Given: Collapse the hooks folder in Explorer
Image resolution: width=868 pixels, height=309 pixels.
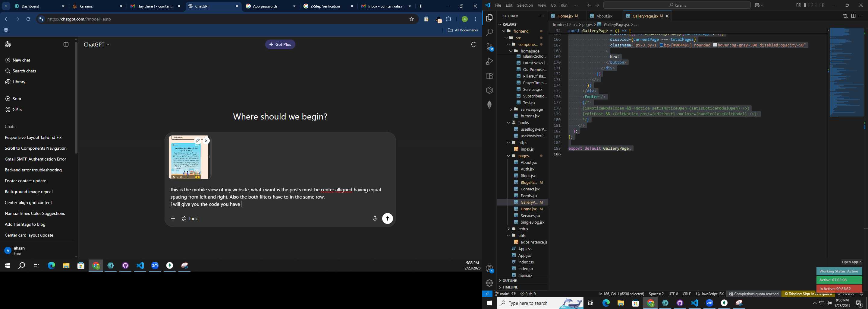Looking at the screenshot, I should 508,123.
